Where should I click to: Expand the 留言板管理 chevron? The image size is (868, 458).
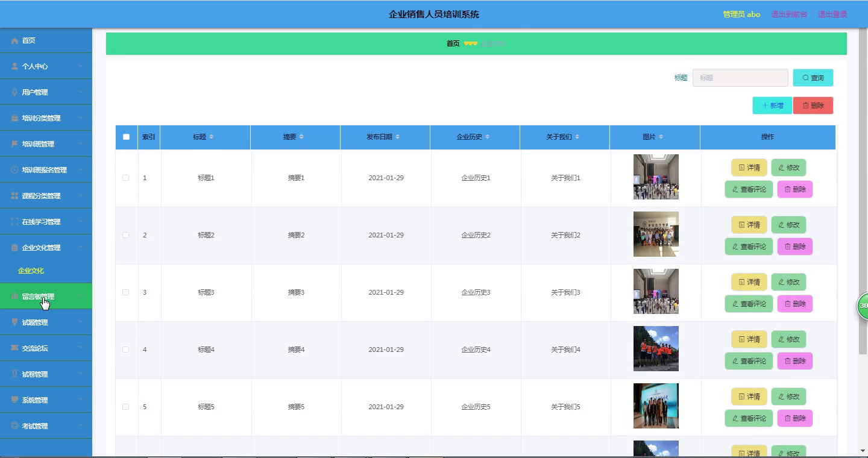81,296
